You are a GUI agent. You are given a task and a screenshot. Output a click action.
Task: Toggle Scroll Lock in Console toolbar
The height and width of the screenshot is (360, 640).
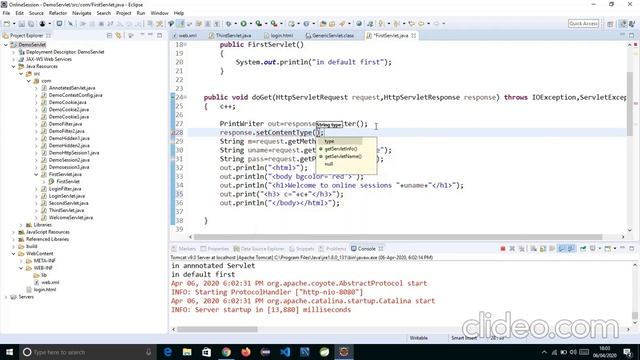[543, 249]
